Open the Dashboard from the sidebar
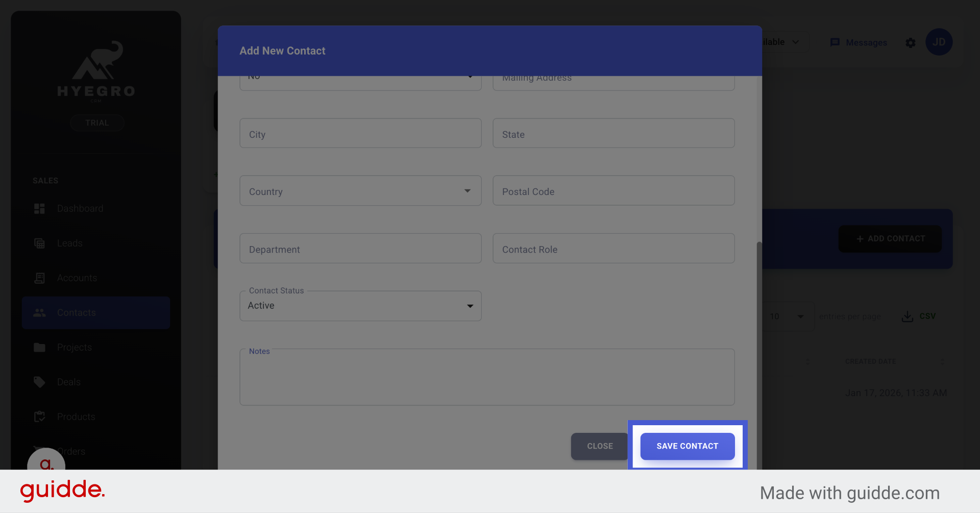Screen dimensions: 980x513 [39, 208]
